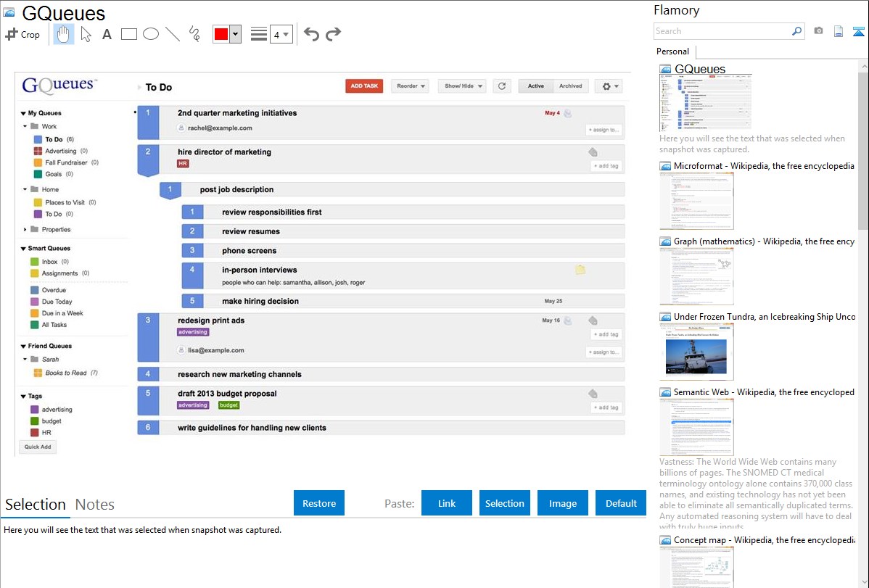
Task: Select the text annotation tool
Action: point(107,34)
